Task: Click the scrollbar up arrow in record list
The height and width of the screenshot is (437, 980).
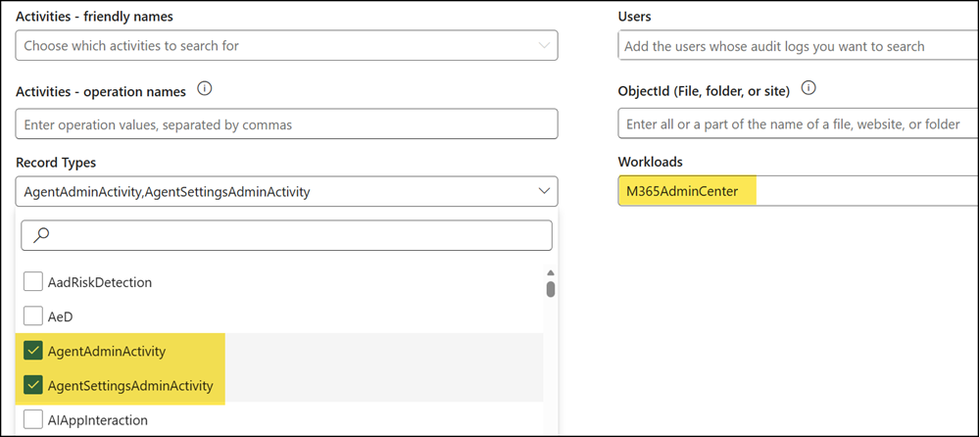Action: point(551,273)
